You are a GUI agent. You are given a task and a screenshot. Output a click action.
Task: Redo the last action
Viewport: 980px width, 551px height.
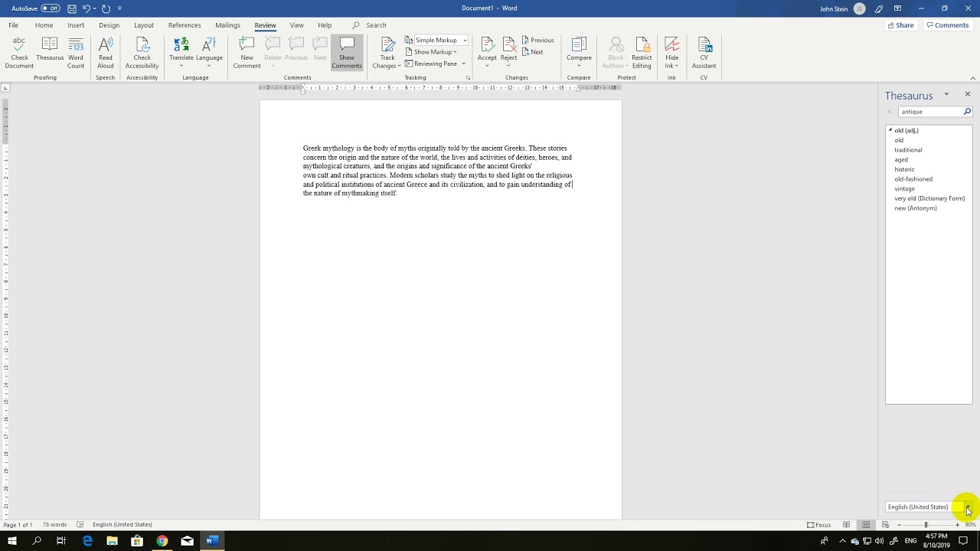pos(106,8)
